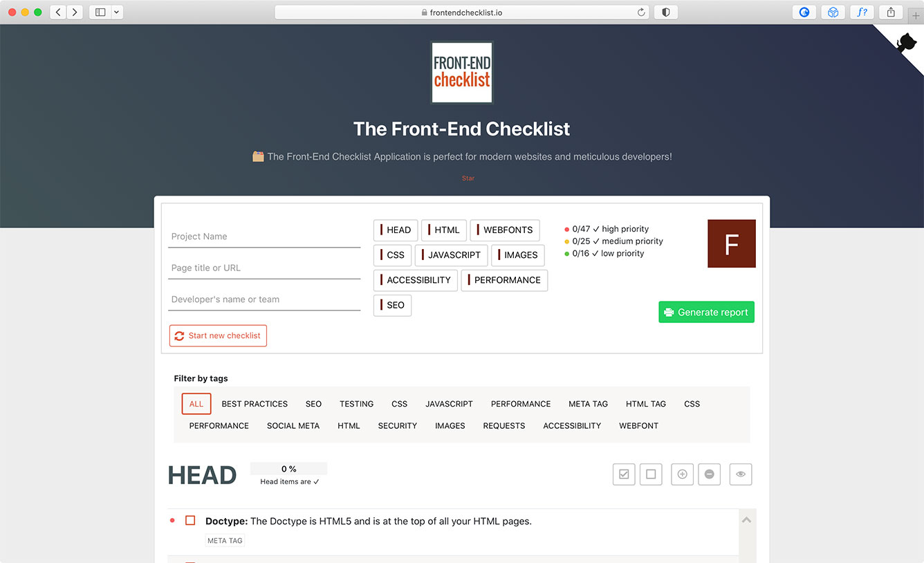Collapse all HEAD items minus icon

pos(710,474)
